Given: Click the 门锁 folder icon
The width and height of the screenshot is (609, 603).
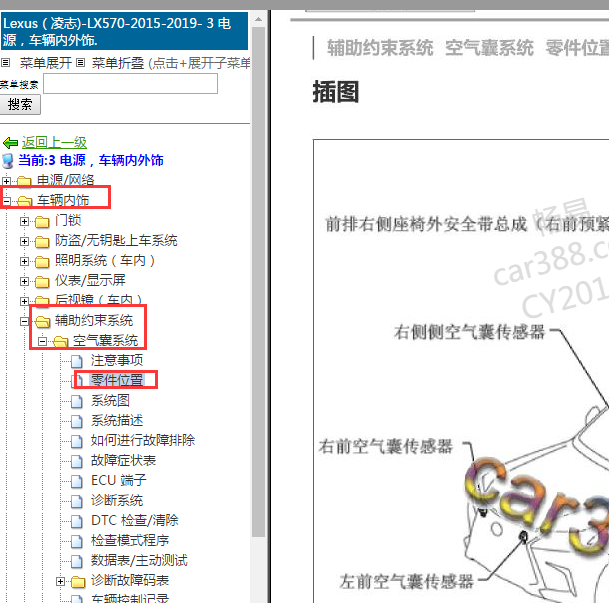Looking at the screenshot, I should [x=42, y=222].
